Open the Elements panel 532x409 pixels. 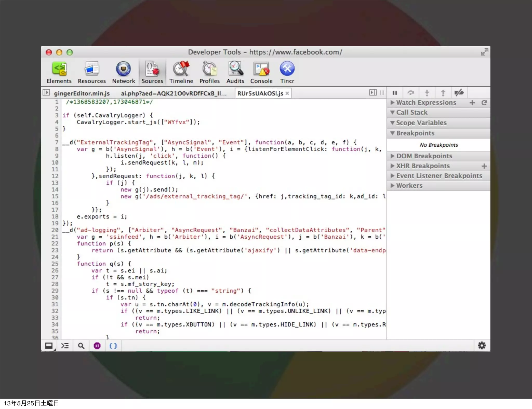[x=59, y=73]
